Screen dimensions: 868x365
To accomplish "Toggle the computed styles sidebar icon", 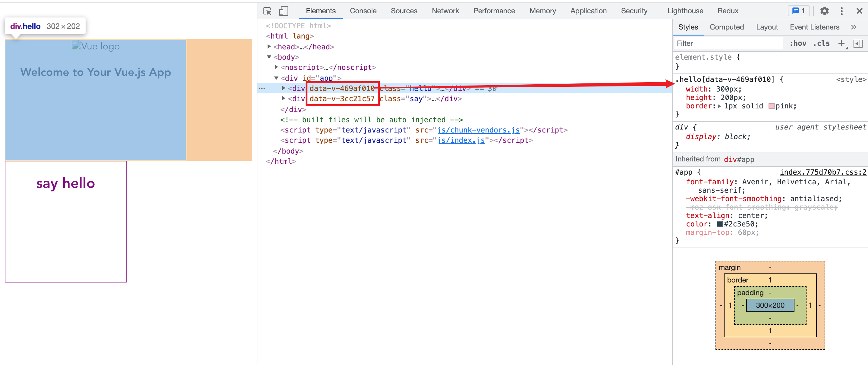I will click(858, 43).
